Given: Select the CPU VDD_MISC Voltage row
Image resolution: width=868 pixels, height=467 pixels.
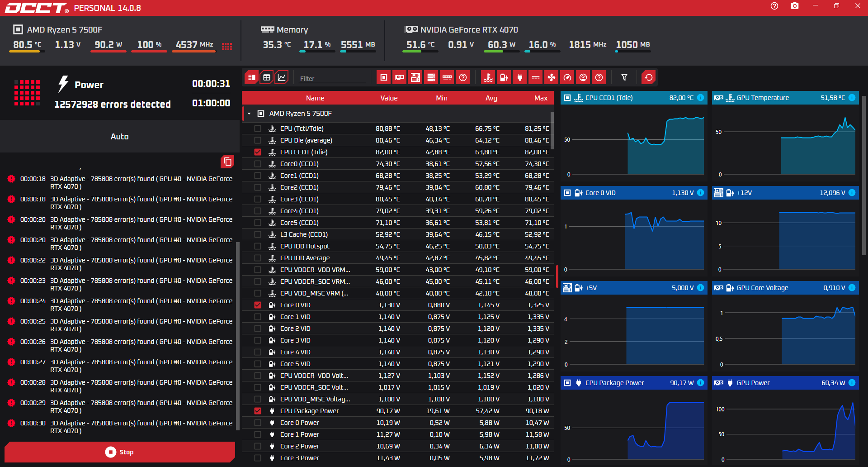Looking at the screenshot, I should 398,399.
